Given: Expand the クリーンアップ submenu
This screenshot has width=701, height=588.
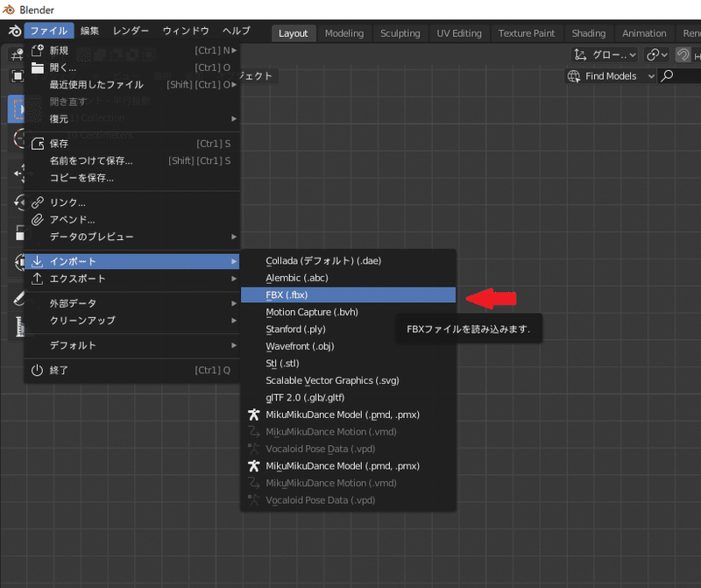Looking at the screenshot, I should pyautogui.click(x=132, y=321).
